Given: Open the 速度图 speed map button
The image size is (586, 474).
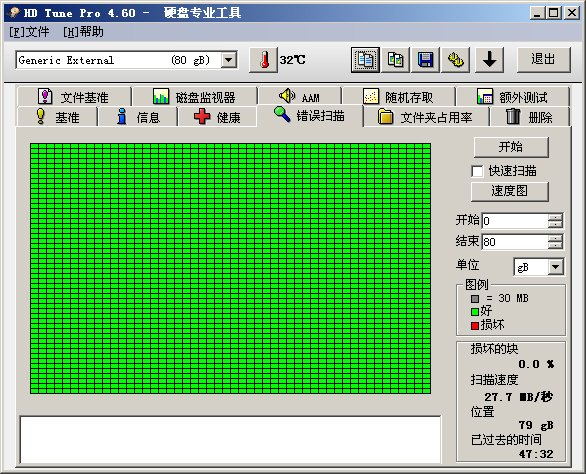Looking at the screenshot, I should [x=510, y=191].
